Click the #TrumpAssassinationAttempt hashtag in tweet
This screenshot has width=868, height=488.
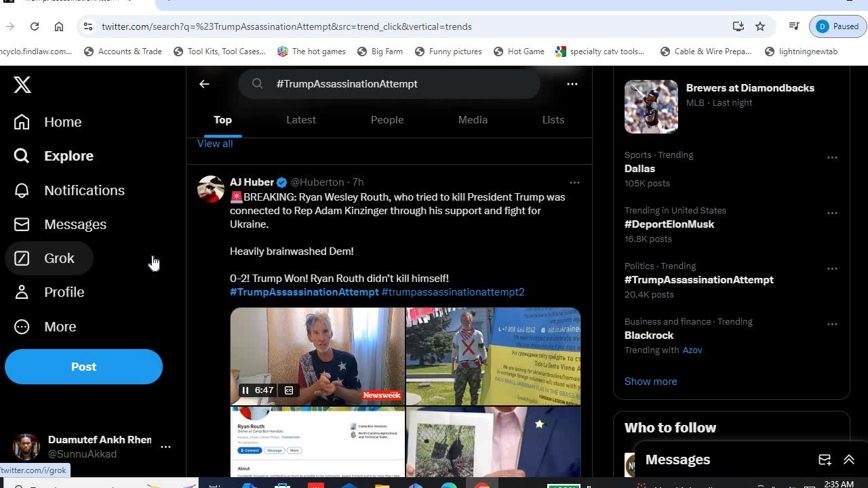[304, 292]
